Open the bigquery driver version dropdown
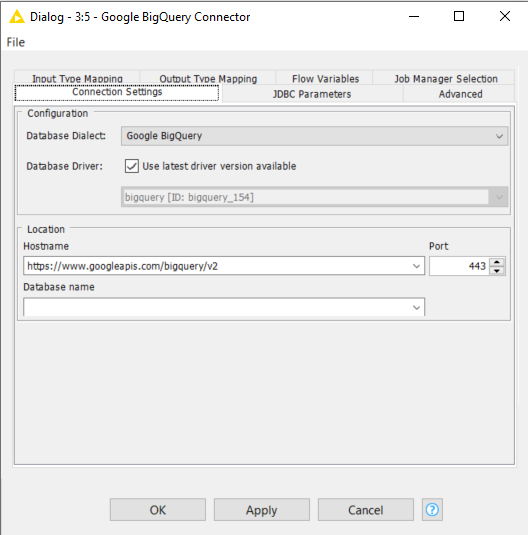The height and width of the screenshot is (535, 528). 499,197
